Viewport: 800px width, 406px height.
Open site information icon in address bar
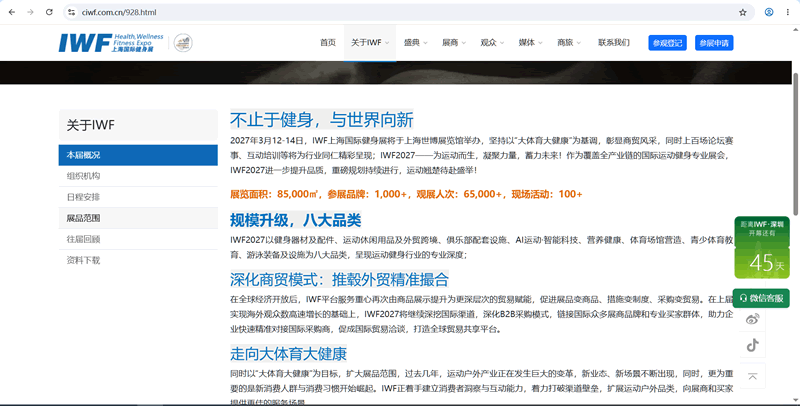72,12
